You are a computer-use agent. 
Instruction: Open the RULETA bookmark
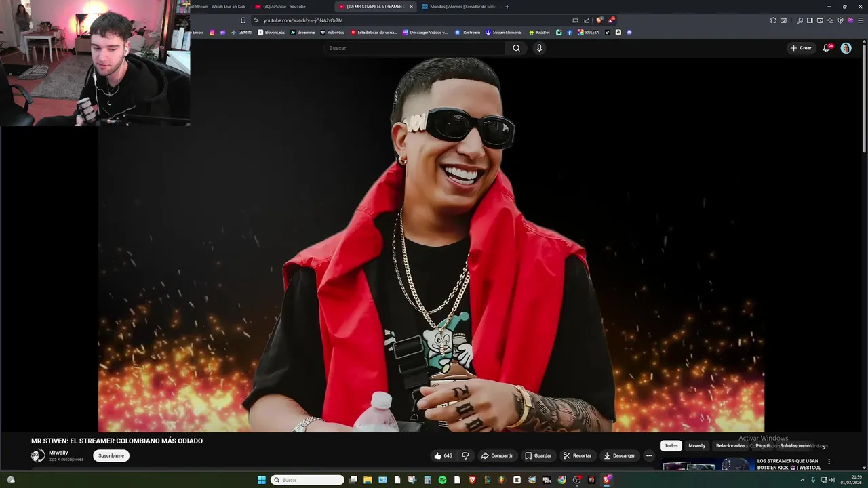[589, 33]
